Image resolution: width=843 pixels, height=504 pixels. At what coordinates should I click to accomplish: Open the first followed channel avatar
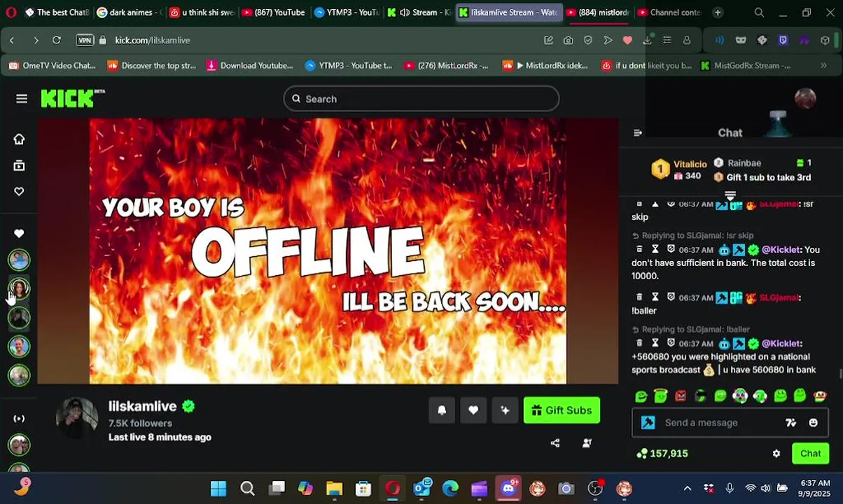pos(19,260)
